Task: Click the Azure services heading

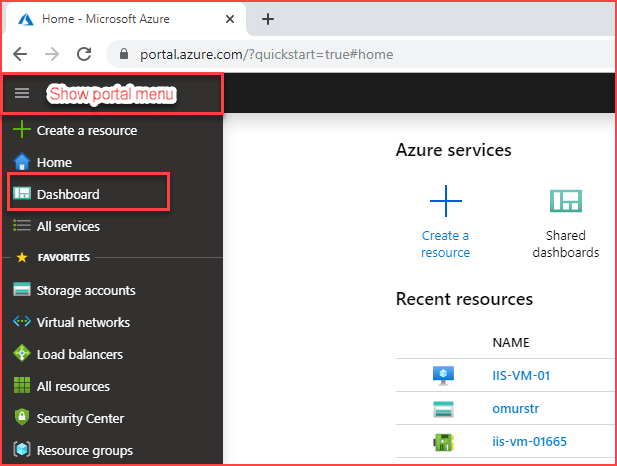Action: coord(454,150)
